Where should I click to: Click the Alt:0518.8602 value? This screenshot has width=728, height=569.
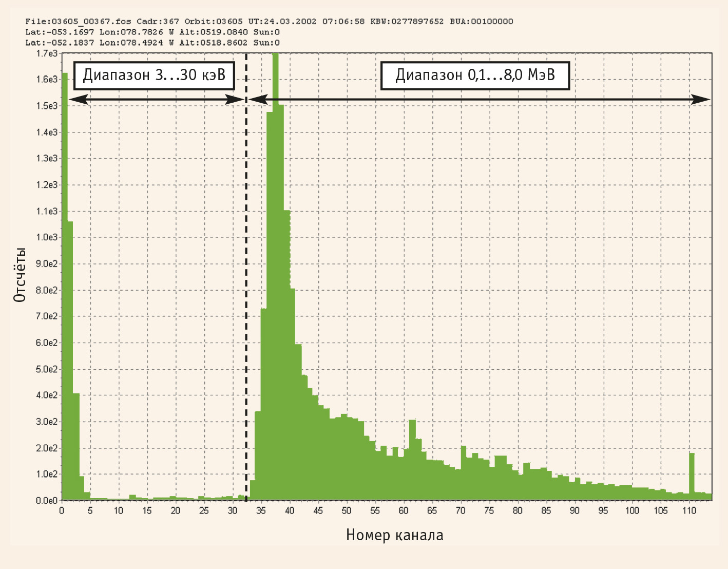[x=214, y=43]
